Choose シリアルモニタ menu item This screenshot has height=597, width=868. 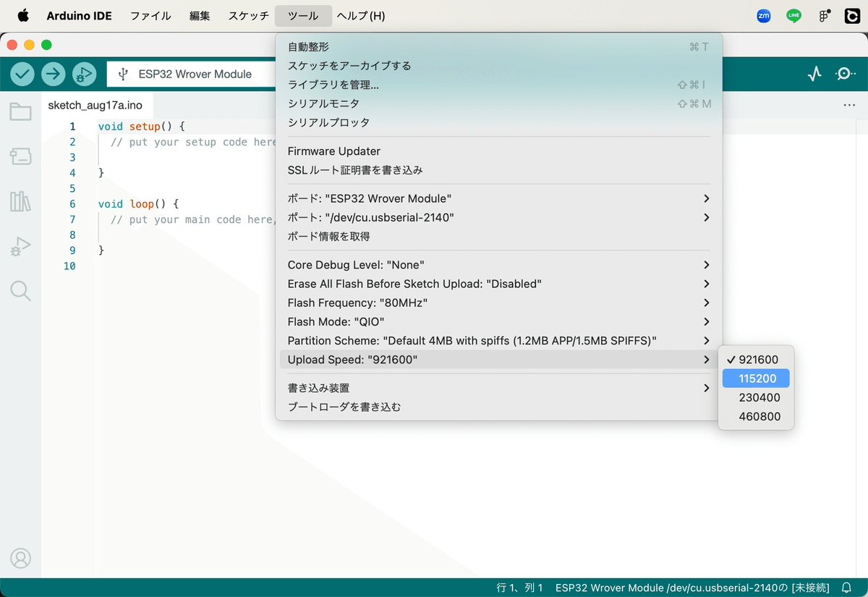(499, 103)
